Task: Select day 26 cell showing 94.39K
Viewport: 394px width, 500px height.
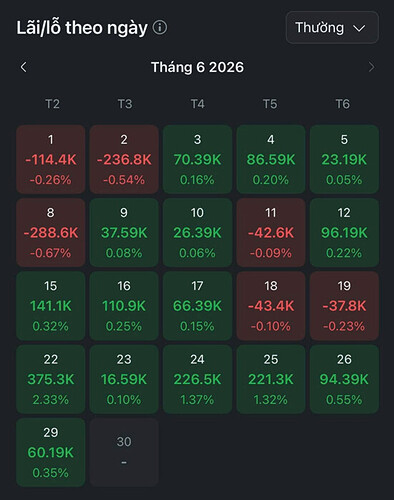Action: pyautogui.click(x=344, y=379)
